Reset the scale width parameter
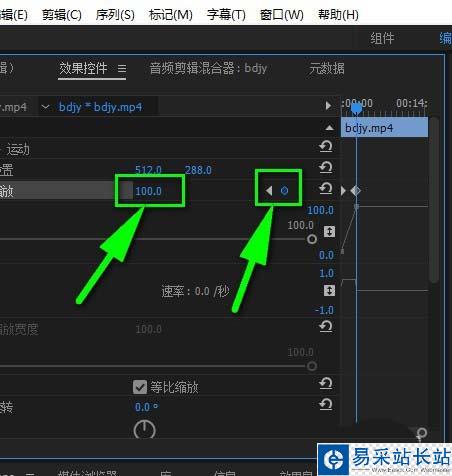 pos(326,326)
